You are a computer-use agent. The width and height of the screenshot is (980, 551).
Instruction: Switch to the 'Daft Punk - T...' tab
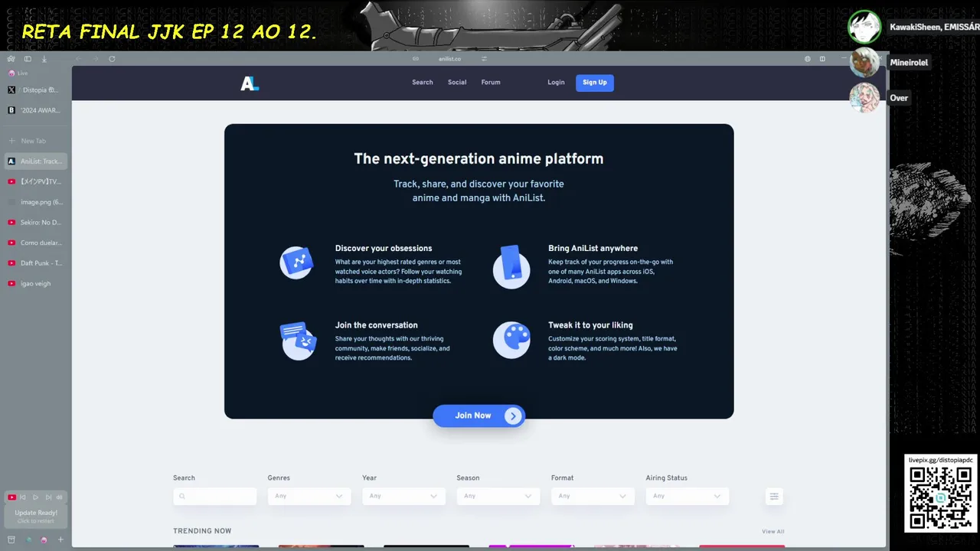tap(34, 263)
